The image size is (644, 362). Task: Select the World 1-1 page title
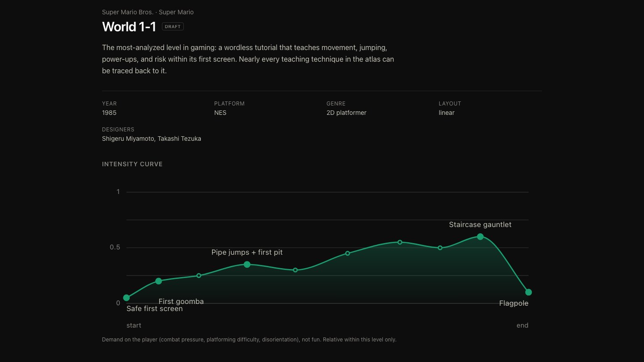pyautogui.click(x=129, y=27)
